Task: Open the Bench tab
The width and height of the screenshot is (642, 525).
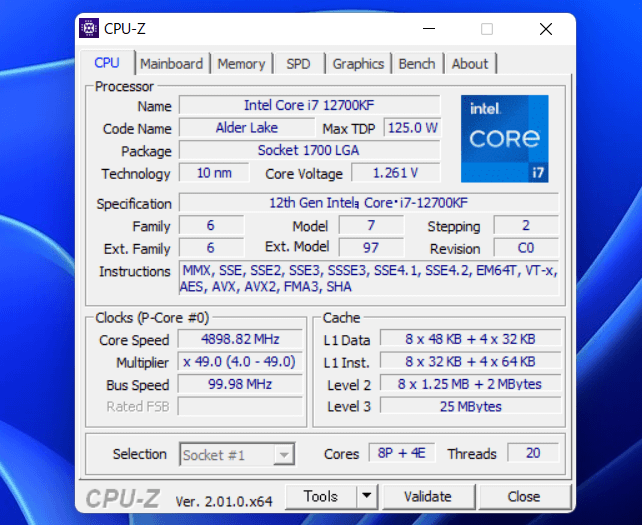Action: click(417, 64)
